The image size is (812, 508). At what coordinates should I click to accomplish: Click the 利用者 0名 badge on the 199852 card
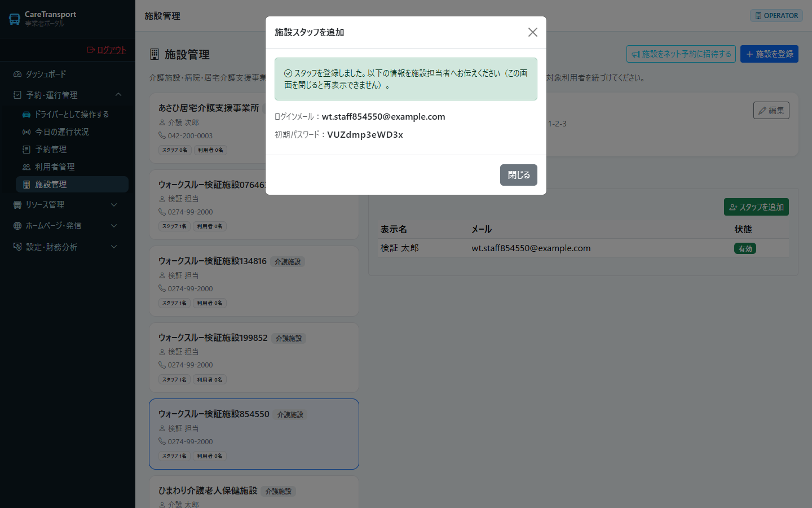[x=209, y=380]
